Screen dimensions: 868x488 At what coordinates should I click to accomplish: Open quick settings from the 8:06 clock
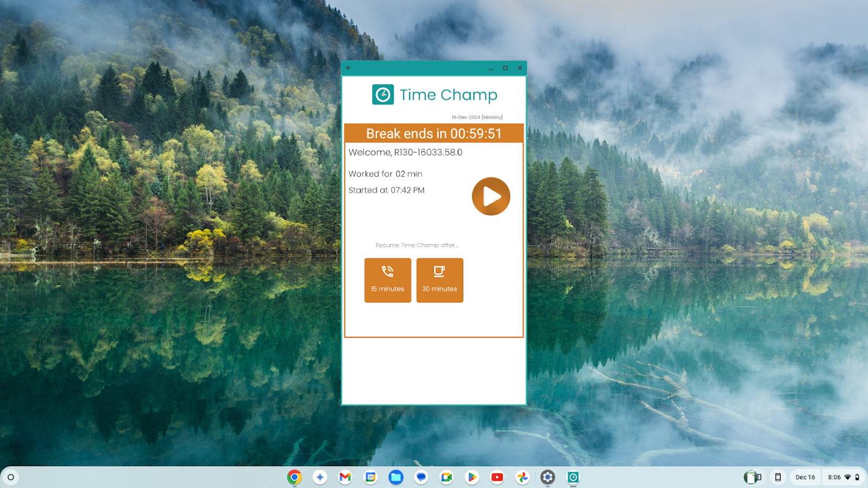click(844, 477)
